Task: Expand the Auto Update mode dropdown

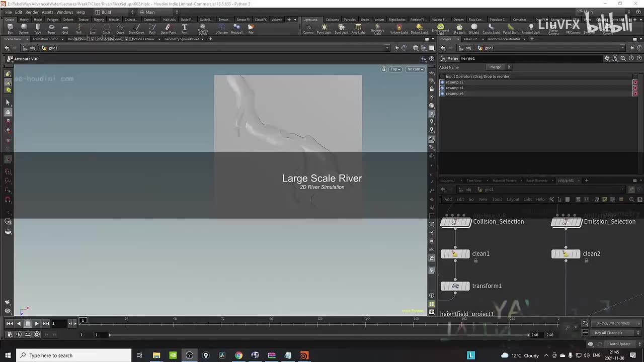Action: pos(619,344)
